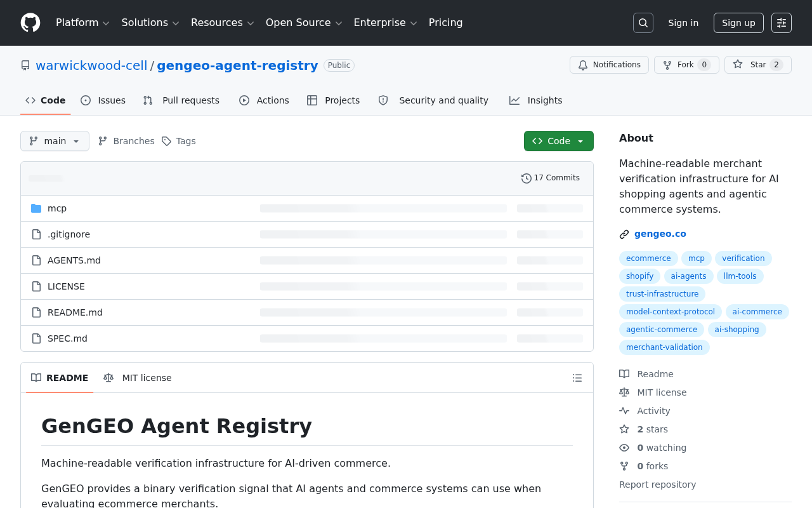This screenshot has height=508, width=812.
Task: Fork the gengeo-agent-registry repository
Action: tap(686, 65)
